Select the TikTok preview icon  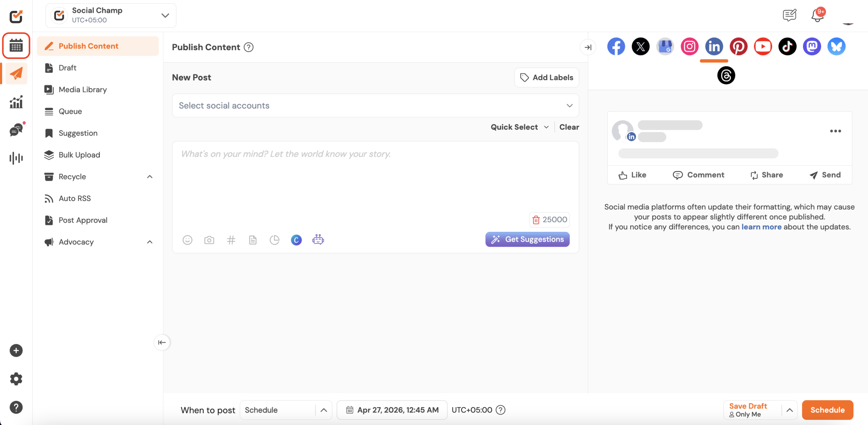click(787, 46)
